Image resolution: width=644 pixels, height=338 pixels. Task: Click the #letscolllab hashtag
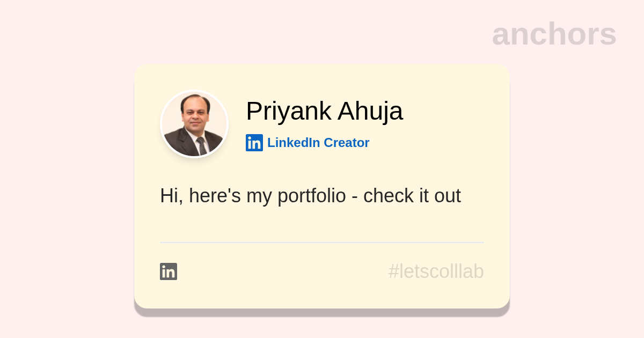coord(436,271)
